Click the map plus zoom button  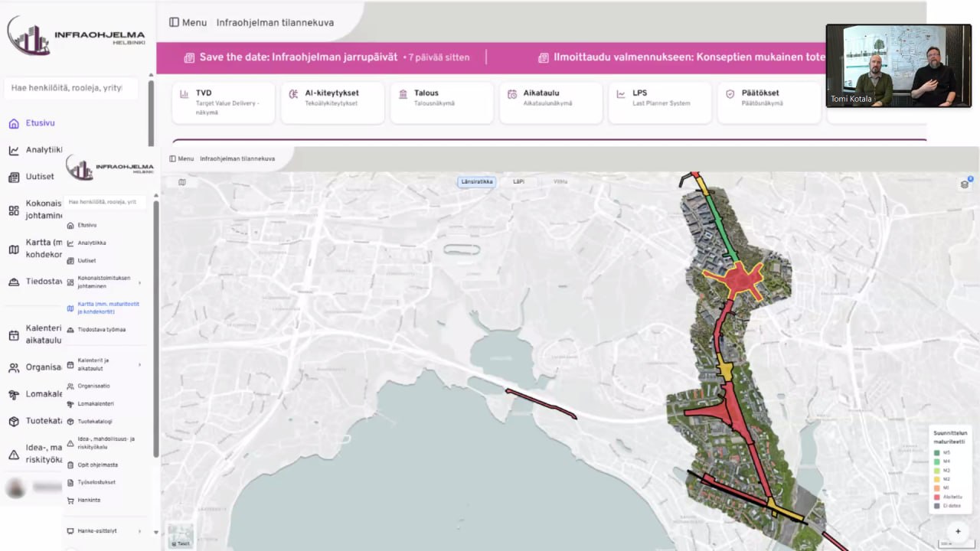coord(957,531)
